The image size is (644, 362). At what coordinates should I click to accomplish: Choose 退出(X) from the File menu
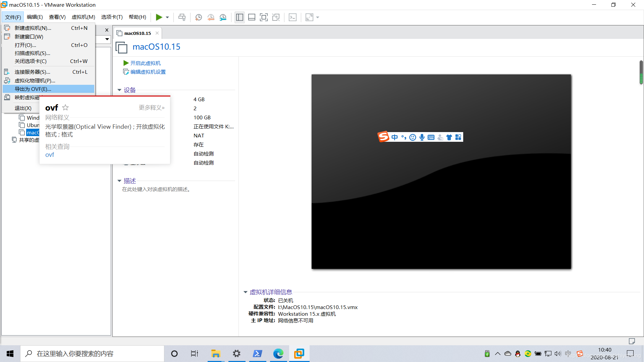click(23, 108)
